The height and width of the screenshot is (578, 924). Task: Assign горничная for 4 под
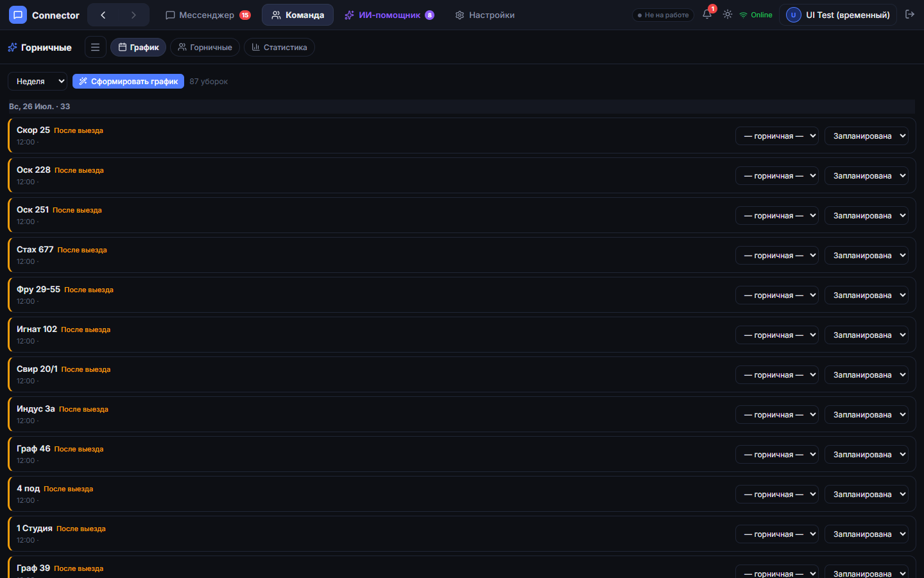coord(777,494)
